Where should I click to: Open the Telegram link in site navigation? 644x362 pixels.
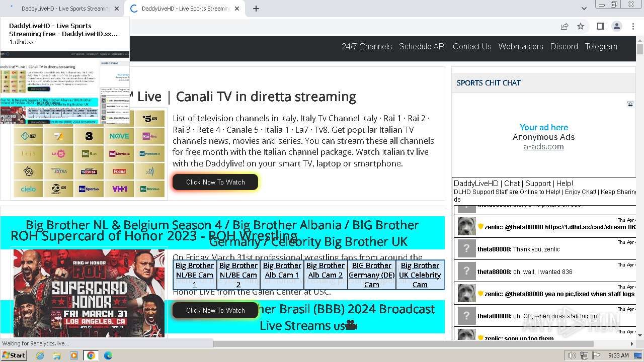[x=601, y=46]
